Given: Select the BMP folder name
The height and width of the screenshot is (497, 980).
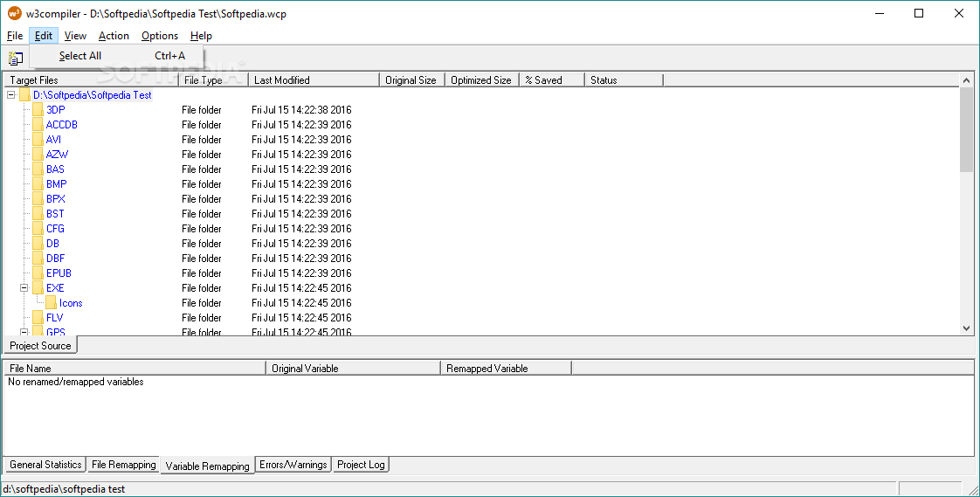Looking at the screenshot, I should pos(56,183).
